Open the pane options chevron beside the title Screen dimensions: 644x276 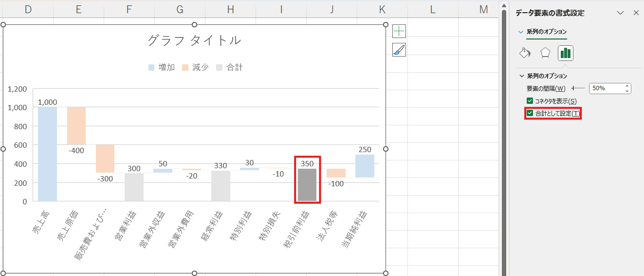[x=620, y=13]
